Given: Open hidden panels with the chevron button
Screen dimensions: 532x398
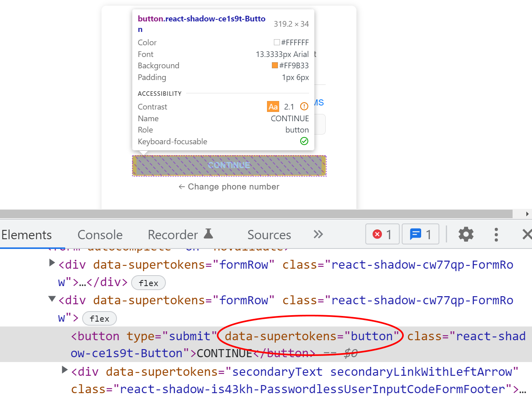Looking at the screenshot, I should pyautogui.click(x=318, y=234).
